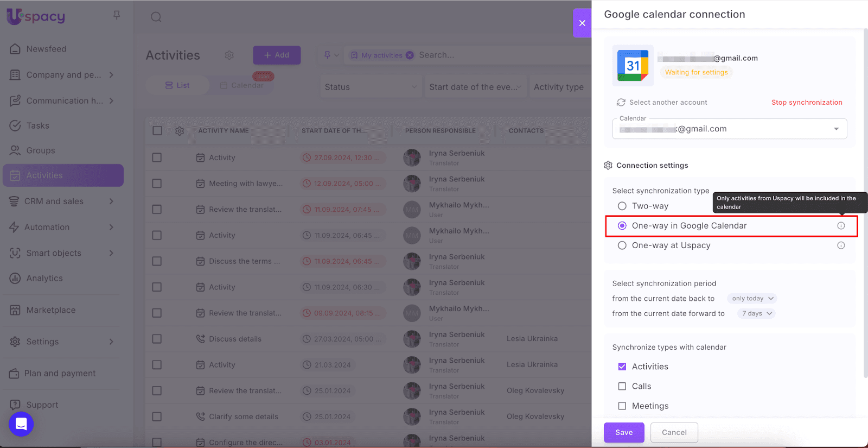
Task: Click the info icon beside One-way at Uspacy
Action: pos(841,245)
